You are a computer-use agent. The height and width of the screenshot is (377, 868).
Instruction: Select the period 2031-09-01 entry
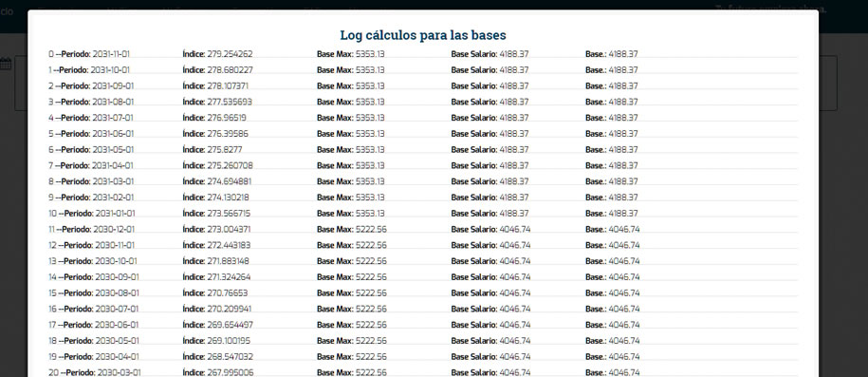(423, 86)
